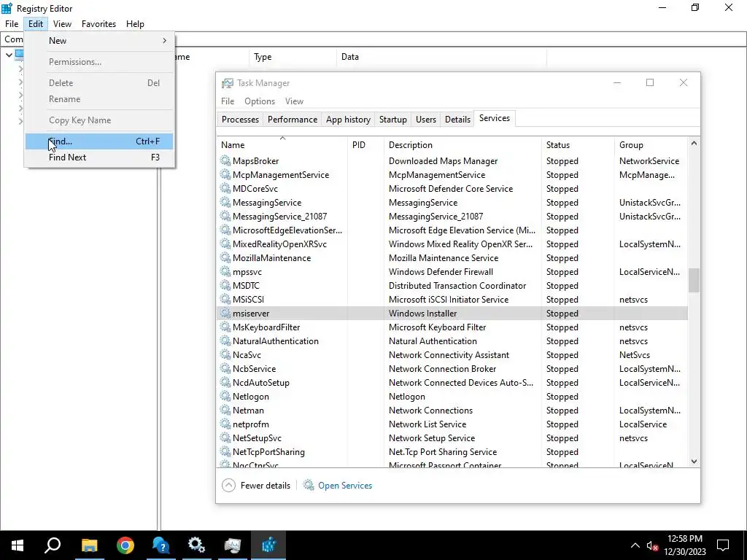Screen dimensions: 747x560
Task: Switch to the App history tab
Action: pos(348,120)
